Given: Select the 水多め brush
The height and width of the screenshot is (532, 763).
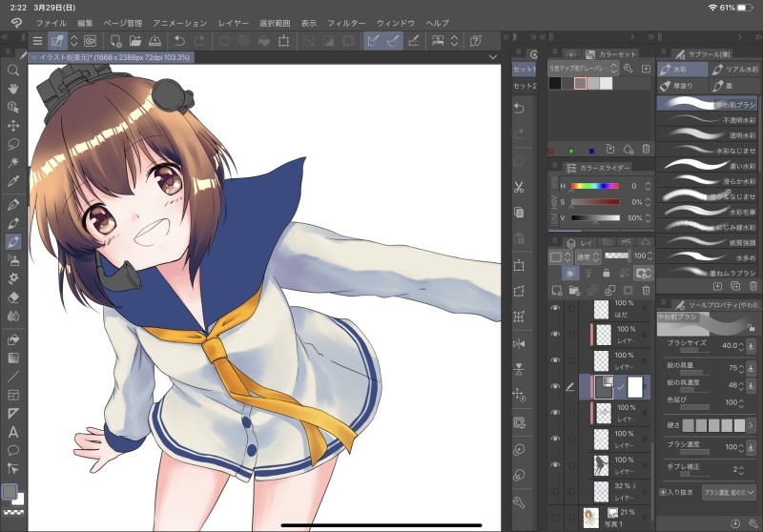Looking at the screenshot, I should (707, 257).
